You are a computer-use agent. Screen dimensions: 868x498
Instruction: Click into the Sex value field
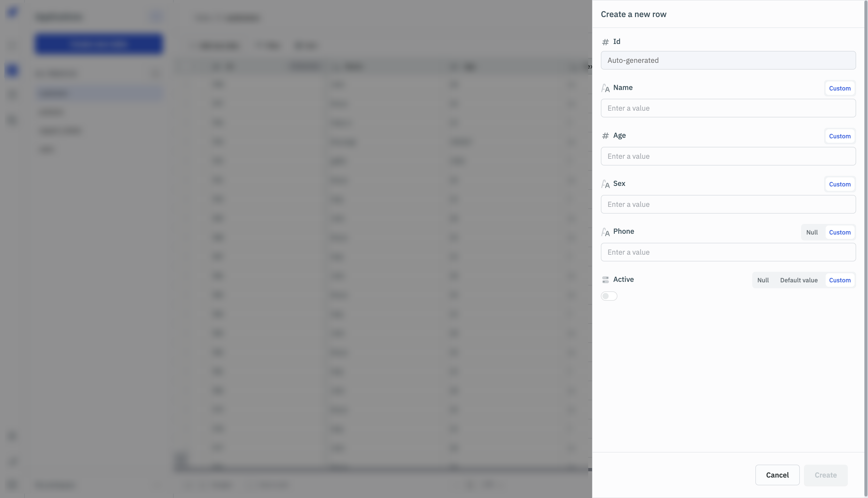pos(728,204)
